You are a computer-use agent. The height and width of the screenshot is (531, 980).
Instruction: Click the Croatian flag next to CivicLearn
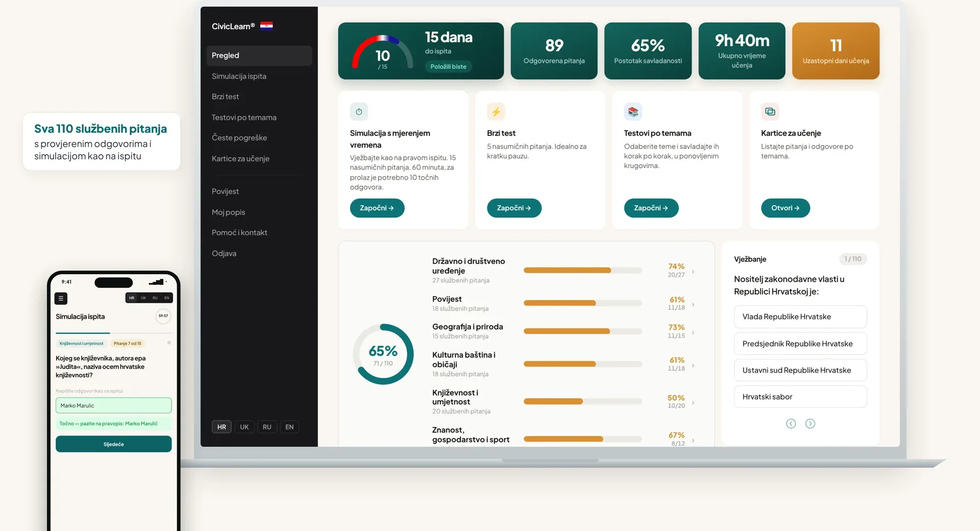pyautogui.click(x=266, y=26)
